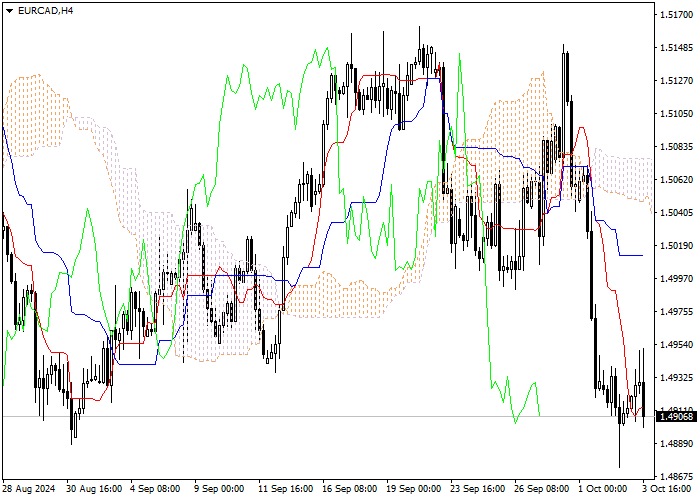Viewport: 700px width, 500px height.
Task: Click the 1.49970 price axis label
Action: pyautogui.click(x=676, y=279)
